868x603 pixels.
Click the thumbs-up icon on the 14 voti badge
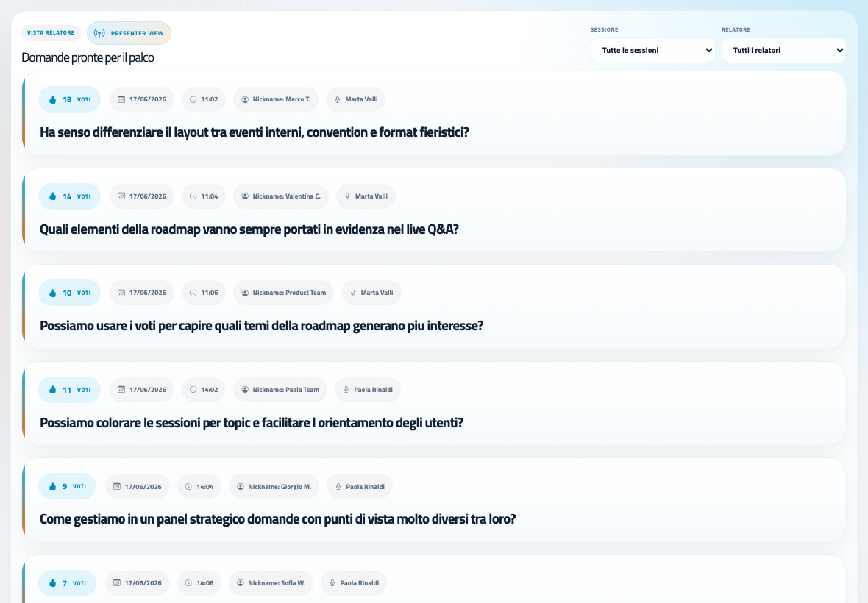(x=52, y=196)
